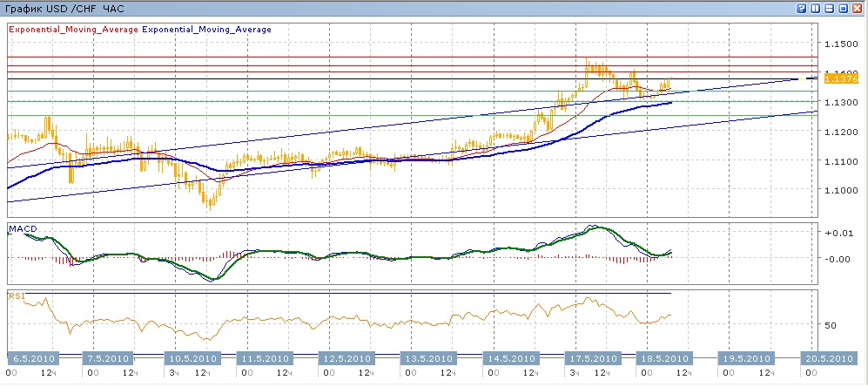Select the 12.5.2010 date marker
Viewport: 868px width, 387px height.
tap(347, 358)
